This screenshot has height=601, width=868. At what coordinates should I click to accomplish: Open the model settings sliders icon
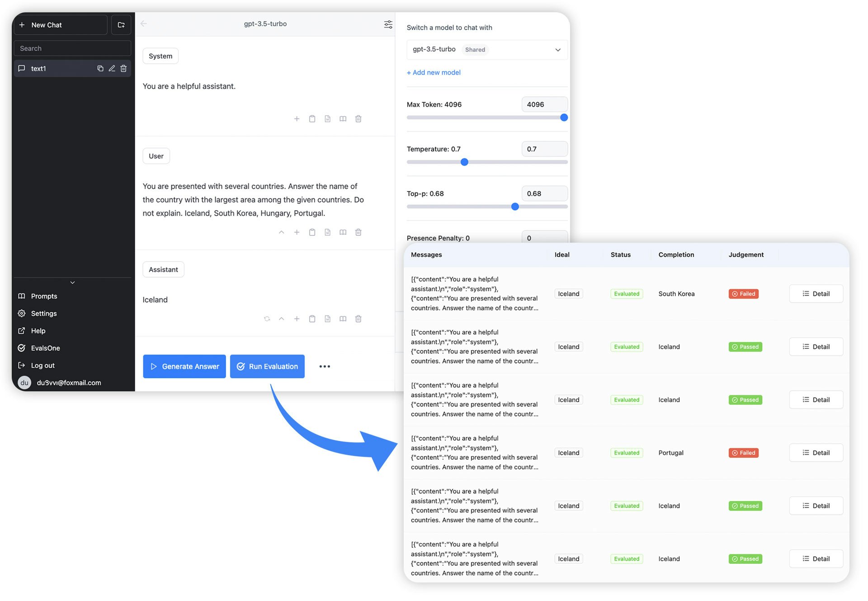(x=388, y=24)
